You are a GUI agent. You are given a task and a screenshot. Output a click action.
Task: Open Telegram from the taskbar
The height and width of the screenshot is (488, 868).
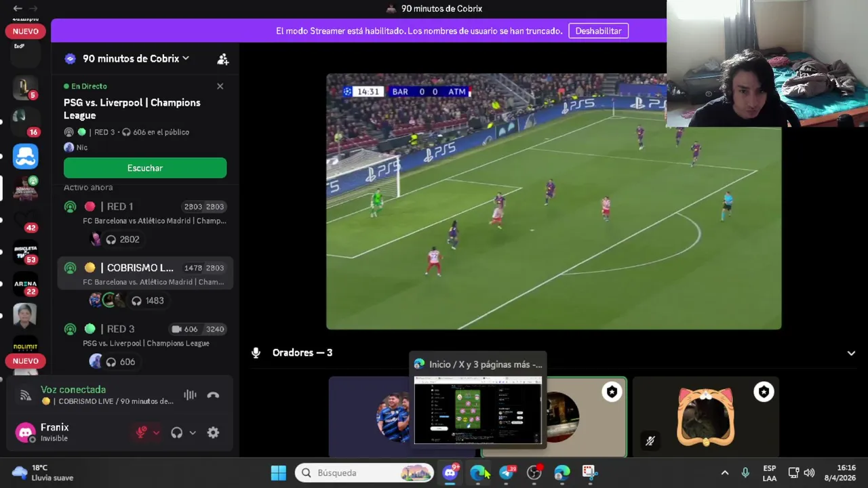(507, 472)
